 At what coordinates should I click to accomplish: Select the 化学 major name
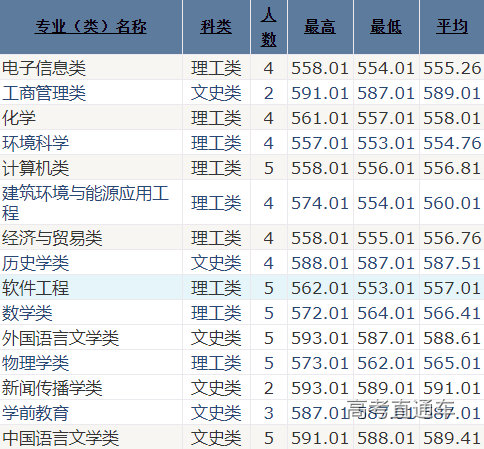[19, 118]
